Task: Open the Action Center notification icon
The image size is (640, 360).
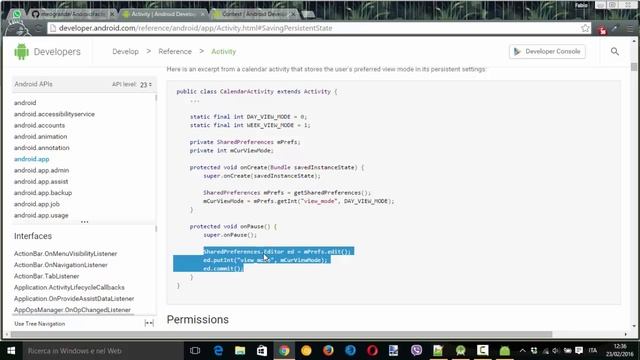Action: [x=579, y=351]
